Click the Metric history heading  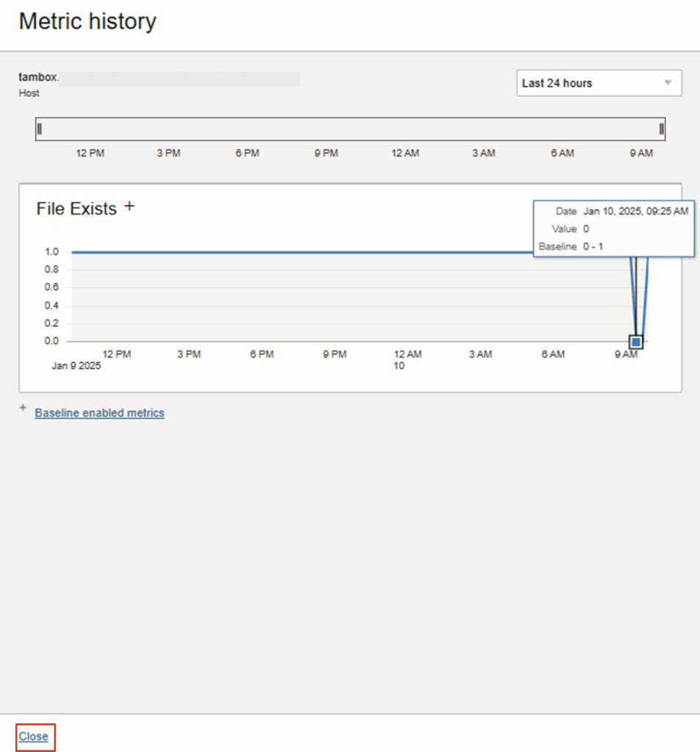[87, 21]
